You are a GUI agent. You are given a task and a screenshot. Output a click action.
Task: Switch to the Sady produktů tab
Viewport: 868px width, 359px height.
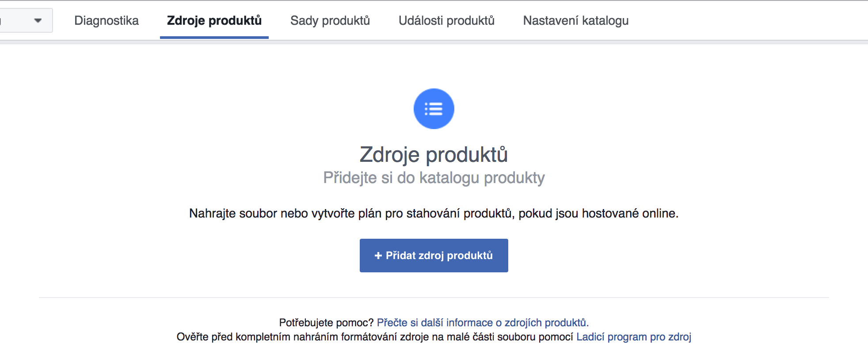[x=330, y=20]
